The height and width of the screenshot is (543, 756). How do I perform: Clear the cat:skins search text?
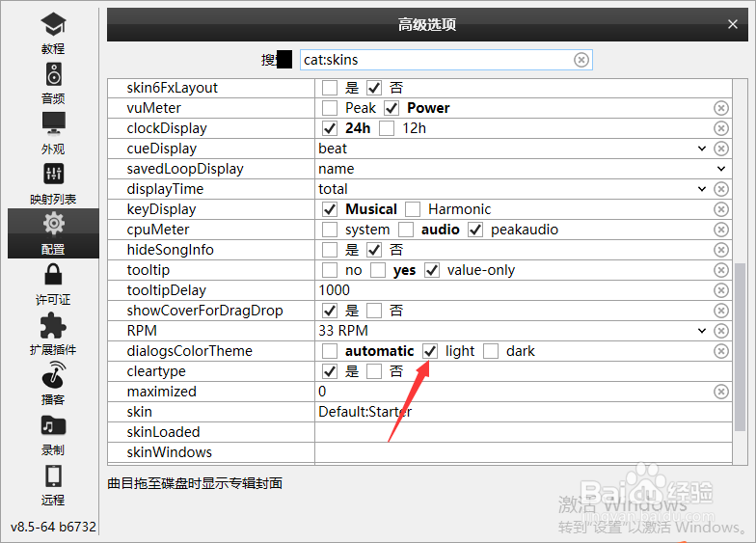click(580, 60)
